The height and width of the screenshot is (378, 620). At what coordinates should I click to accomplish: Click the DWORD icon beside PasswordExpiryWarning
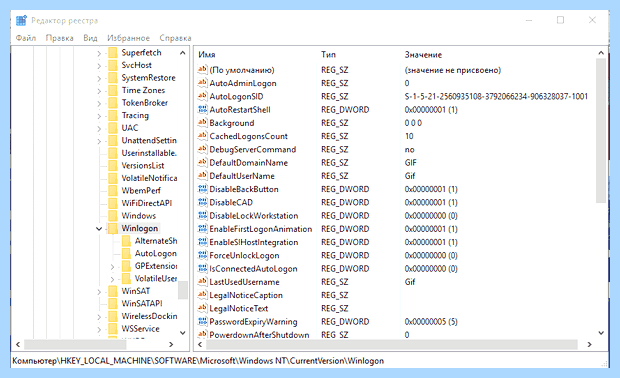(202, 321)
